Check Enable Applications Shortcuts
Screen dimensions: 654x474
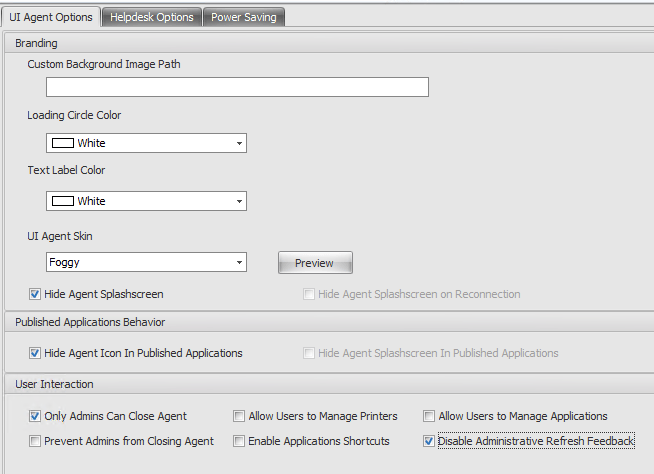pyautogui.click(x=239, y=441)
